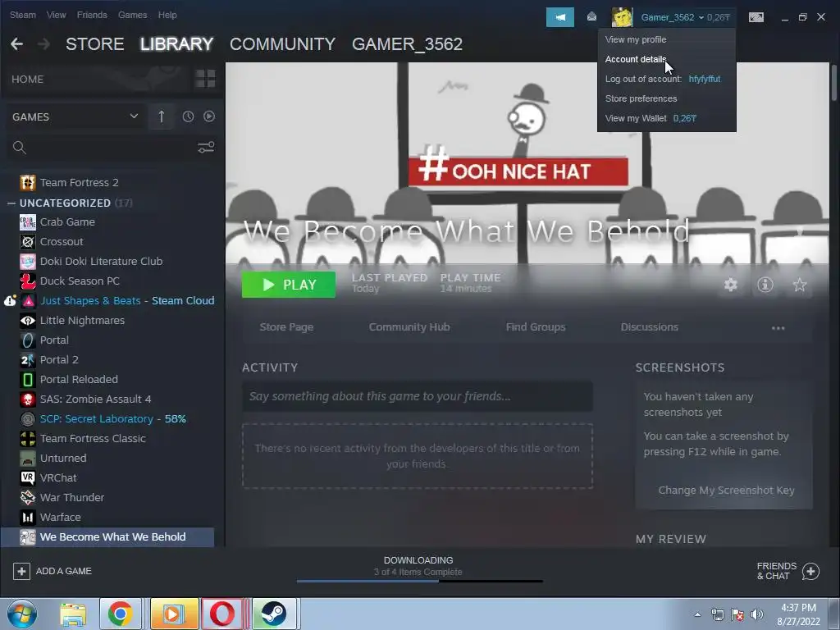840x630 pixels.
Task: Click the Gamer_3562 avatar picture
Action: 622,17
